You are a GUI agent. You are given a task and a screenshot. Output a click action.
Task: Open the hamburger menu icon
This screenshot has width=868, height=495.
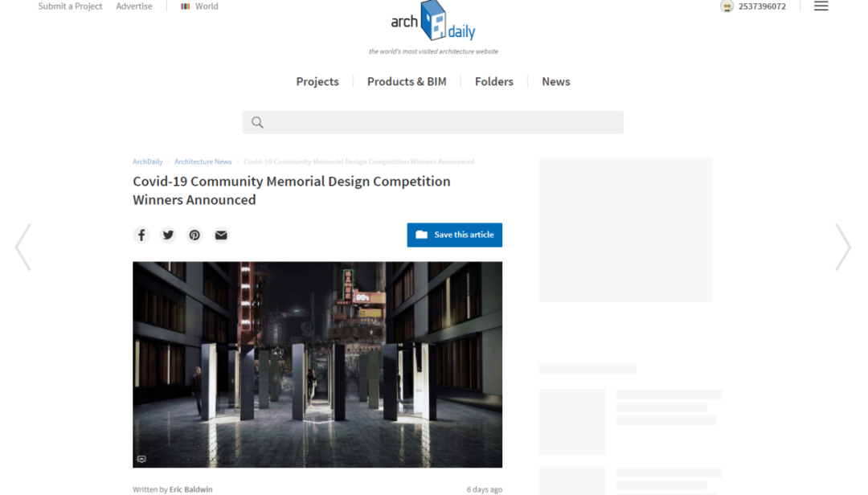tap(821, 6)
